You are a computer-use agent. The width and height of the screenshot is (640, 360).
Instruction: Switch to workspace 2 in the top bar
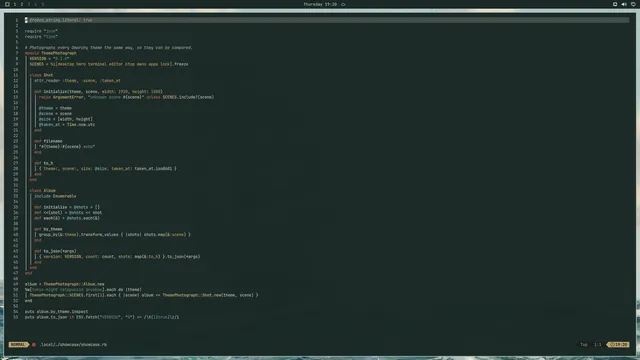coord(22,4)
